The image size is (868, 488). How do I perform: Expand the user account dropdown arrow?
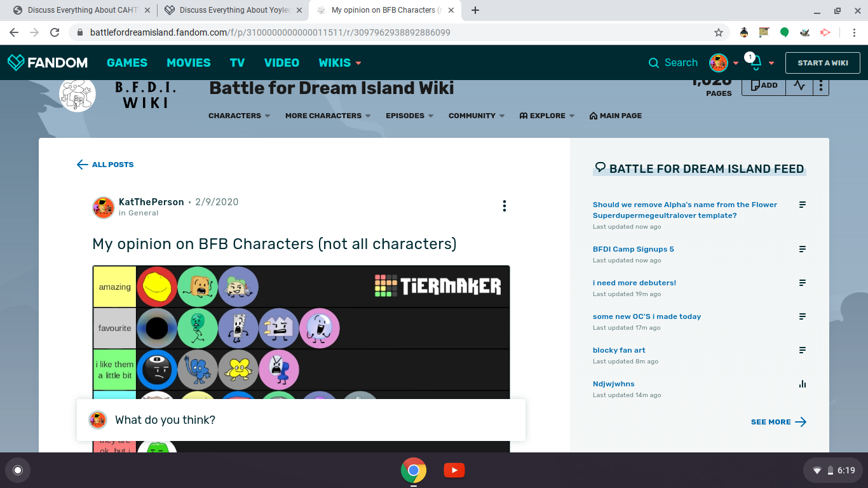736,63
